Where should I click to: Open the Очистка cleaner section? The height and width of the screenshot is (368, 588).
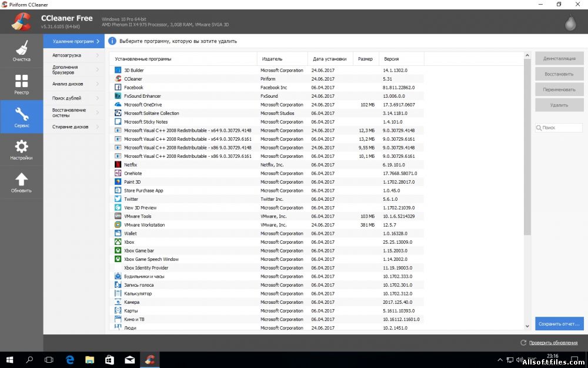pos(21,51)
